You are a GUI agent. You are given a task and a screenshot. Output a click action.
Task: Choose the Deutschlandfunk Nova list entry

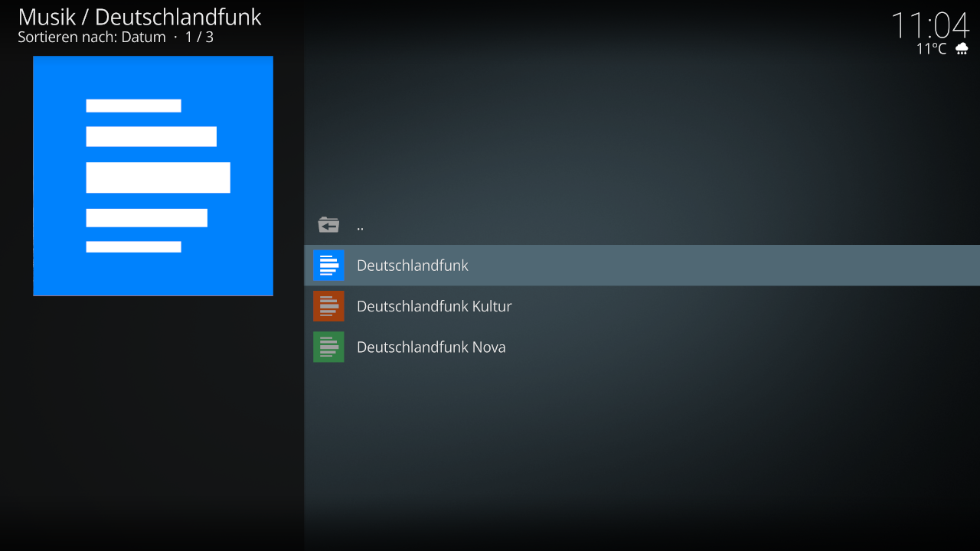[x=430, y=347]
